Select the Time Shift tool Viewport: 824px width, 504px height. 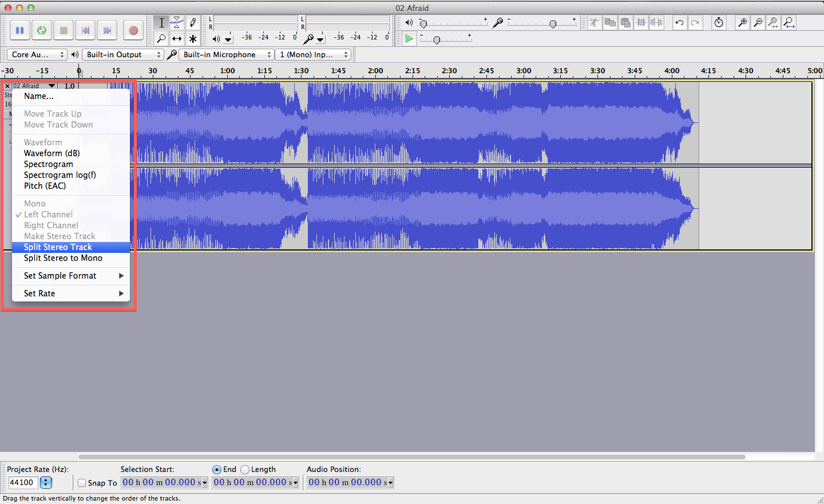pos(177,39)
